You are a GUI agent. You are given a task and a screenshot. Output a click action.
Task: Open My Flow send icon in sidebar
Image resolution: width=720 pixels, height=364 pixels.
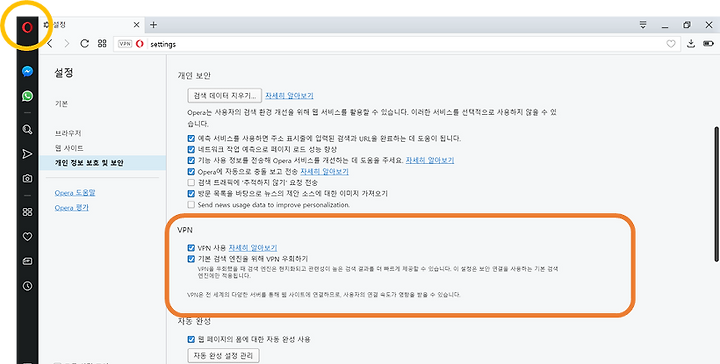click(28, 154)
